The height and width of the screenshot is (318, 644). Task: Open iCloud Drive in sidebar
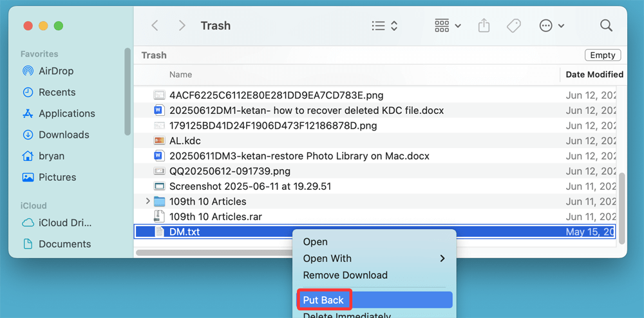[x=57, y=223]
